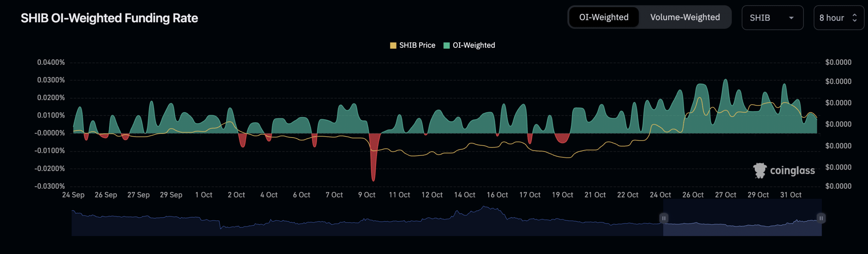The width and height of the screenshot is (868, 254).
Task: Click the 19 Oct date label
Action: tap(563, 195)
